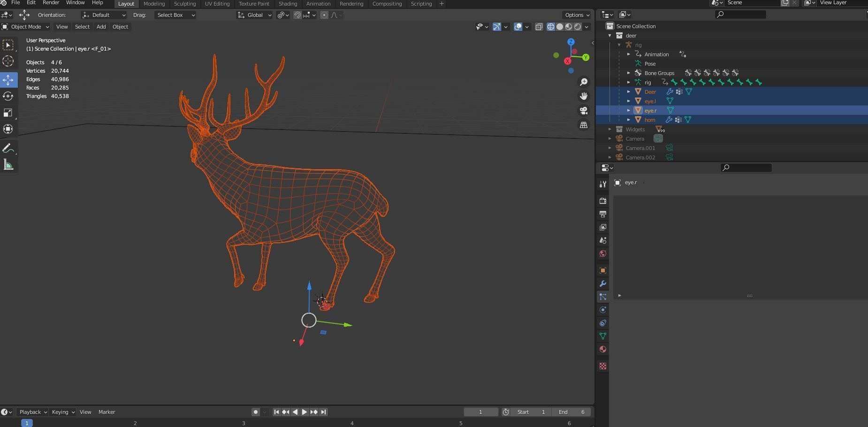Open the Physics properties tab

coord(603,310)
